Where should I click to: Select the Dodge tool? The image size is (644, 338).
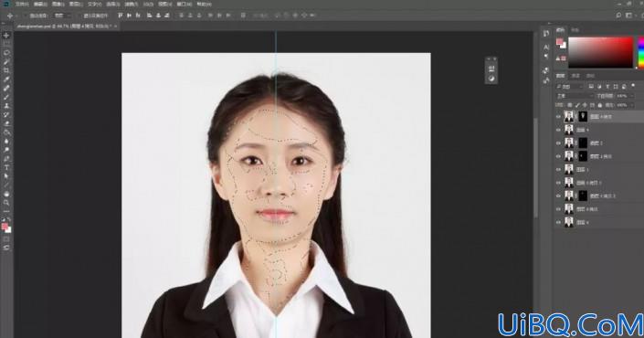6,150
